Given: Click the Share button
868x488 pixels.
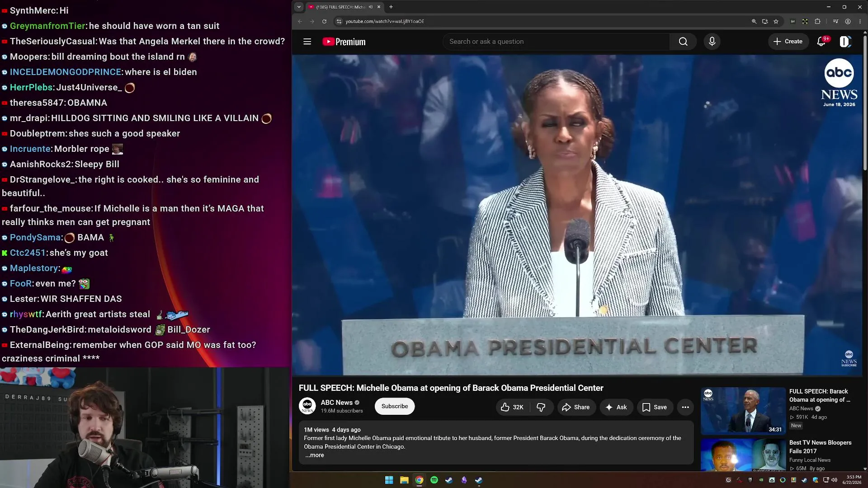Looking at the screenshot, I should (576, 407).
